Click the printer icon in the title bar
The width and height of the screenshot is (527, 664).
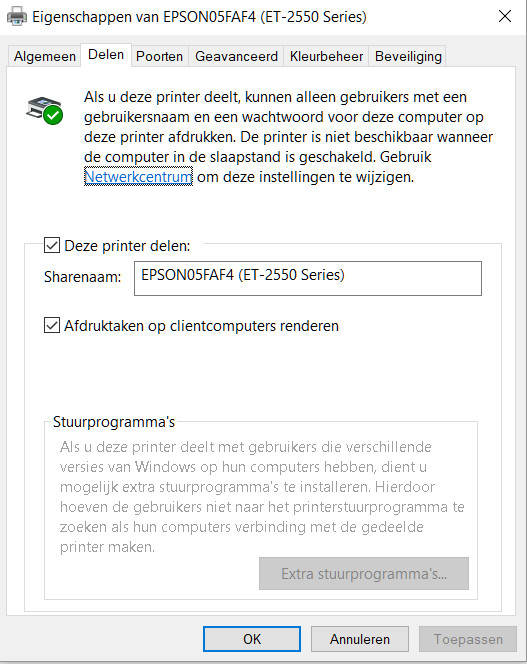click(17, 17)
